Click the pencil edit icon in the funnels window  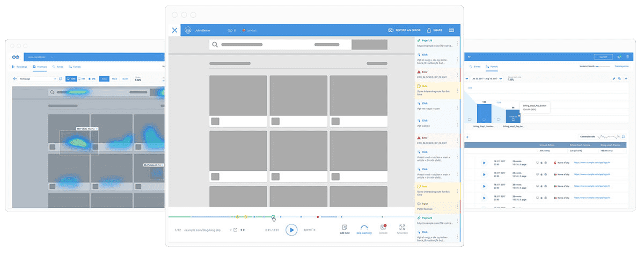(614, 79)
